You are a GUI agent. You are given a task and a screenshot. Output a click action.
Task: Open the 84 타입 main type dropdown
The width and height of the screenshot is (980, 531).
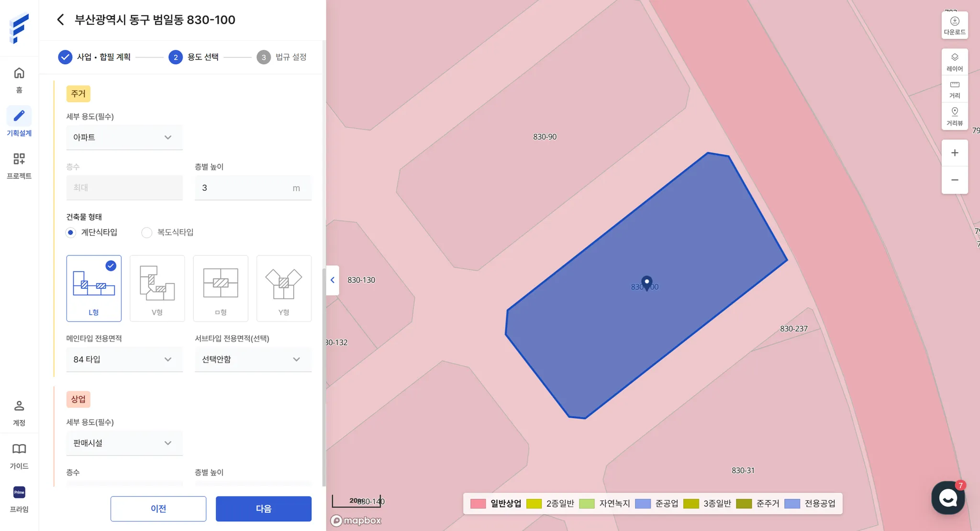tap(124, 359)
